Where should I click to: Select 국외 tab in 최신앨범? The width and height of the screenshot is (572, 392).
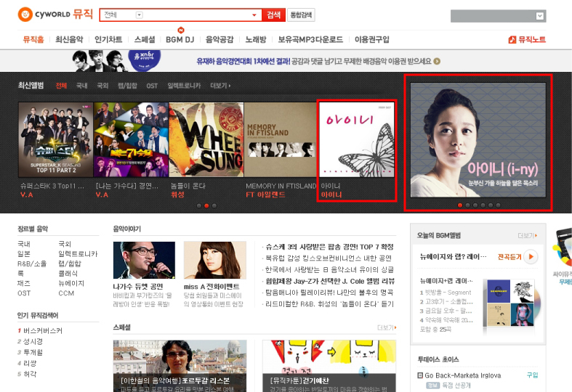(x=102, y=86)
